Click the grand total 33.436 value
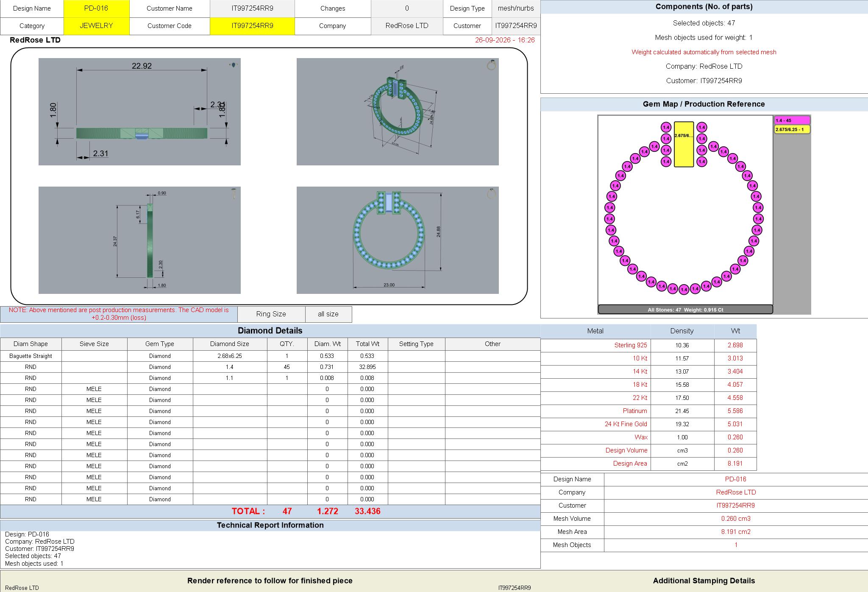This screenshot has height=592, width=868. 367,511
